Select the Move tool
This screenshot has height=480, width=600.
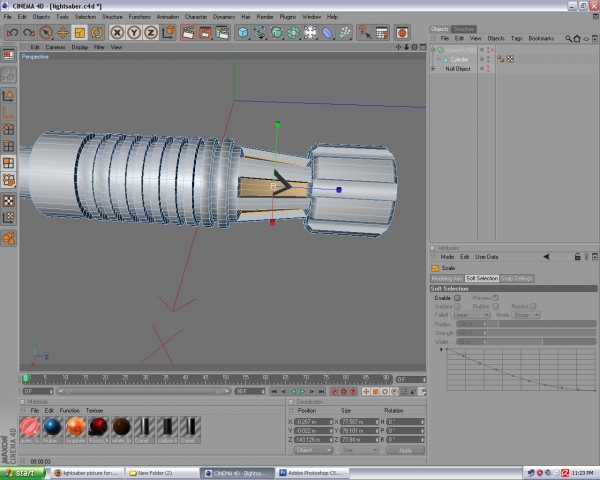[63, 33]
